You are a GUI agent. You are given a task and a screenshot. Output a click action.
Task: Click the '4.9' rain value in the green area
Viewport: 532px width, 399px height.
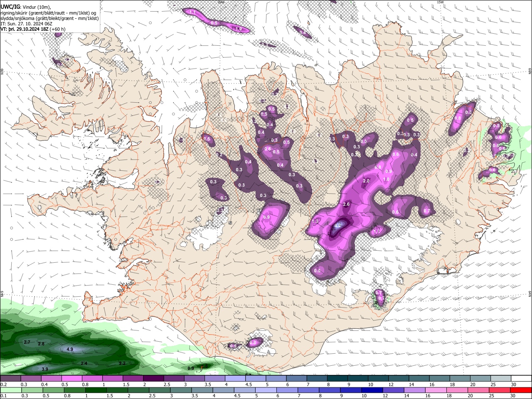(70, 350)
